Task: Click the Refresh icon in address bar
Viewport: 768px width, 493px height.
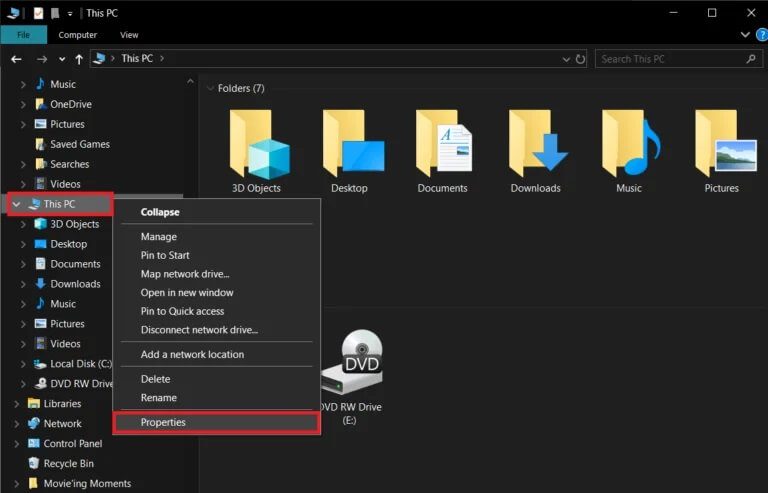Action: coord(581,59)
